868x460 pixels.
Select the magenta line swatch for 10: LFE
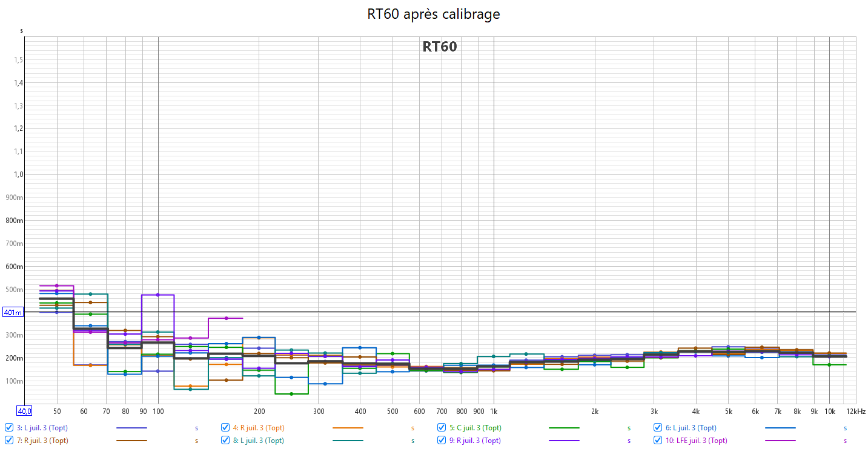pyautogui.click(x=780, y=441)
